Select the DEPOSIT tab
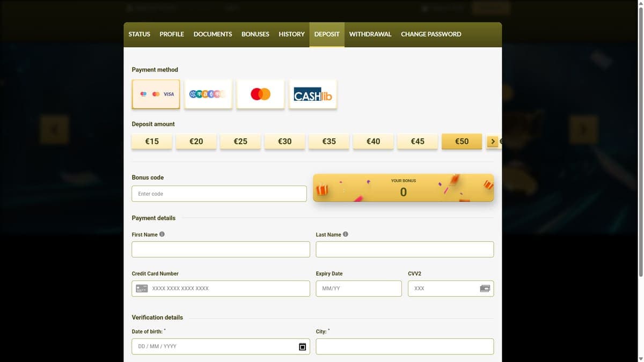Screen dimensions: 644x362 327,34
